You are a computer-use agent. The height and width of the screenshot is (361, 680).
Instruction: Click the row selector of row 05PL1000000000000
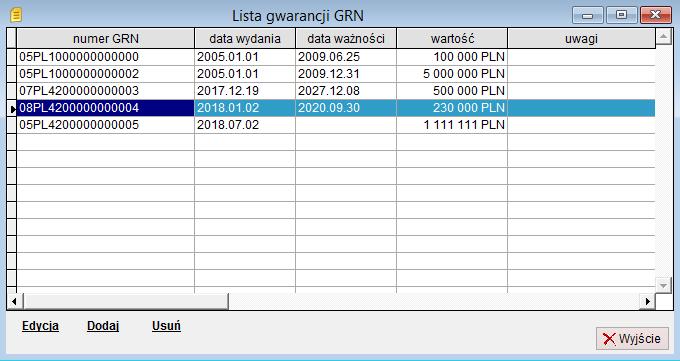[x=12, y=57]
